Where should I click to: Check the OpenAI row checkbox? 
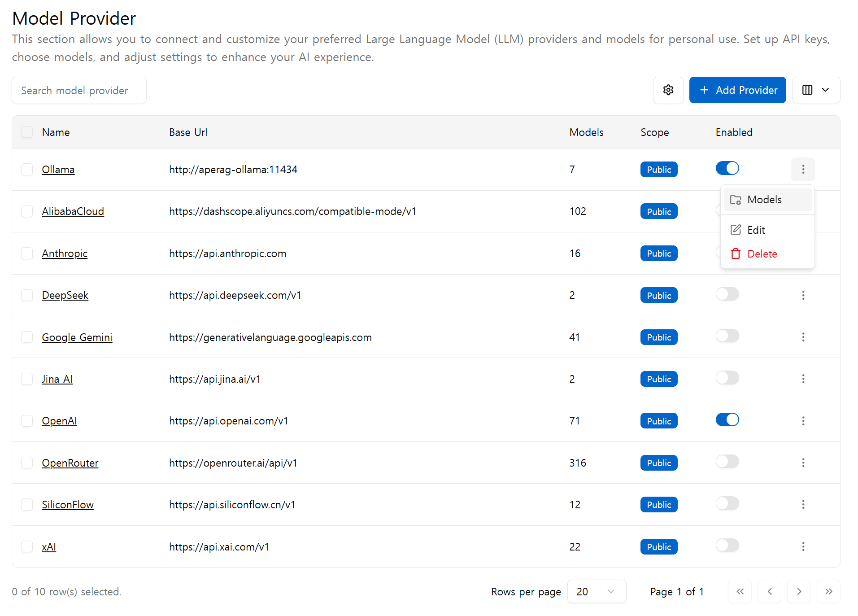click(x=27, y=421)
